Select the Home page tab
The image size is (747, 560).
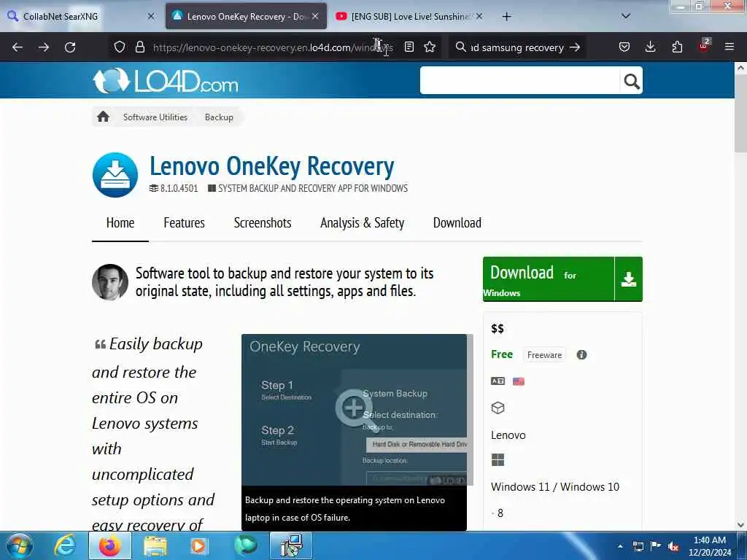tap(120, 223)
